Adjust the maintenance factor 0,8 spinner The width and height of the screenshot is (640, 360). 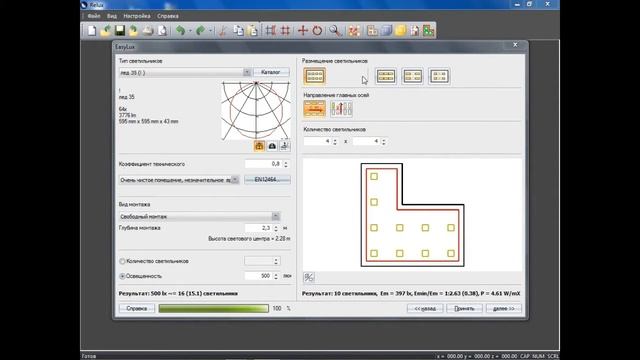[x=286, y=164]
